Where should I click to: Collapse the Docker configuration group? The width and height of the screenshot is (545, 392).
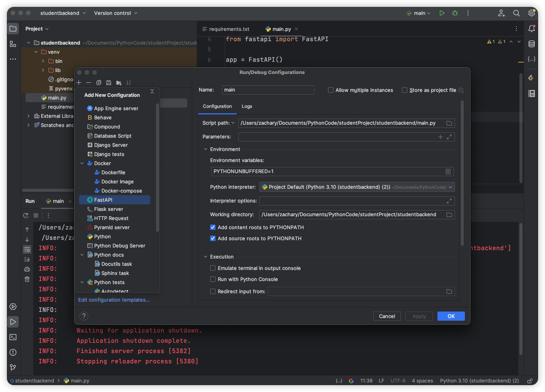coord(82,163)
